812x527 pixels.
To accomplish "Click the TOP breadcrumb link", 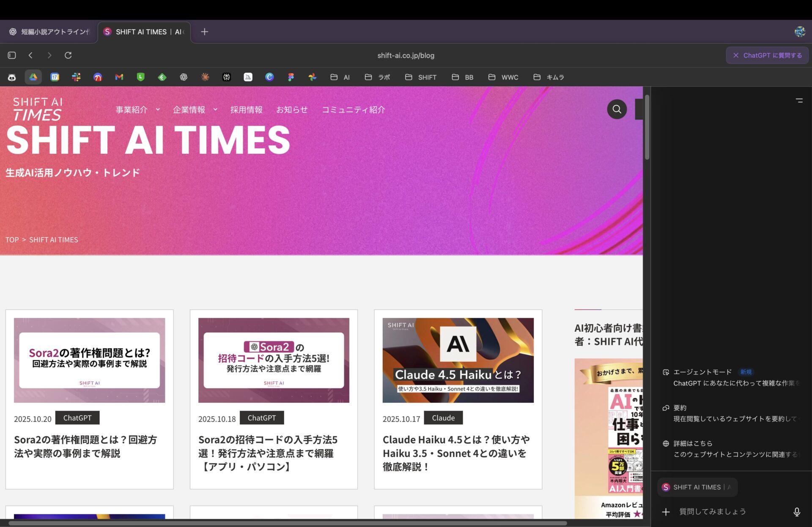I will [12, 240].
